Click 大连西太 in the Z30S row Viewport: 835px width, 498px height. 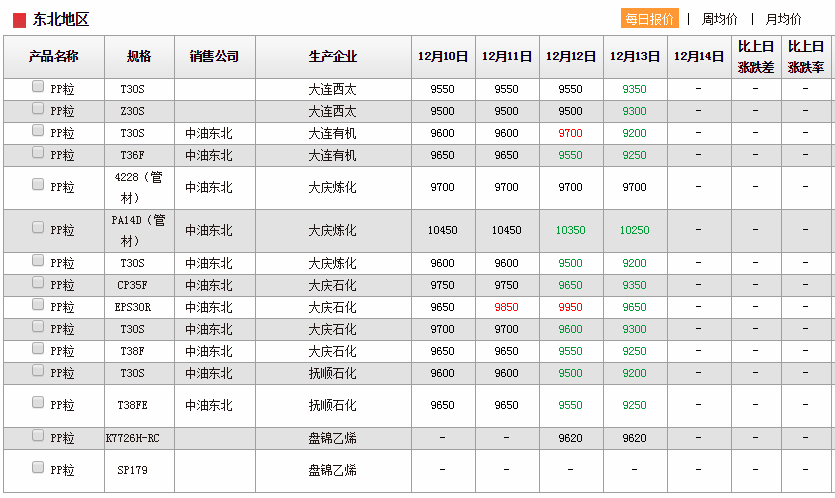(332, 111)
